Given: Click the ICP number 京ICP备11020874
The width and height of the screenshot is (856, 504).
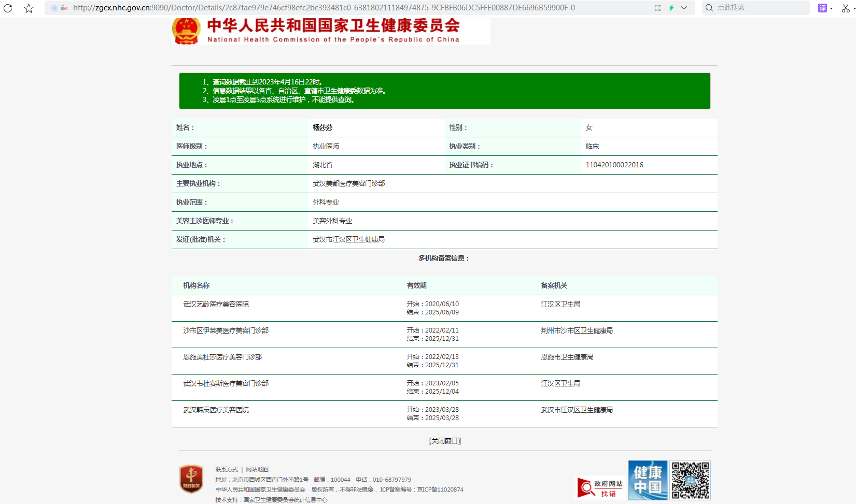Looking at the screenshot, I should coord(440,489).
